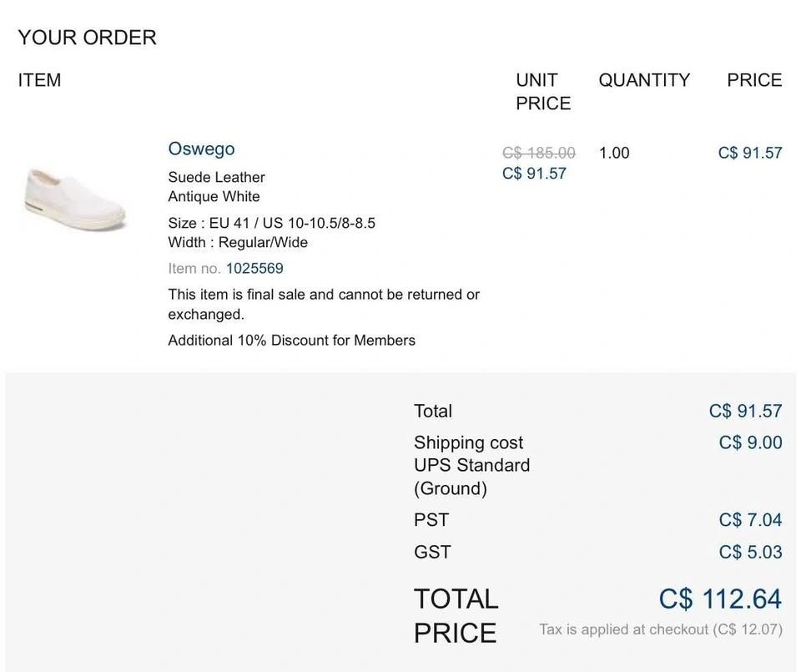Image resolution: width=801 pixels, height=672 pixels.
Task: Click the PST amount C$ 7.04
Action: pos(750,520)
